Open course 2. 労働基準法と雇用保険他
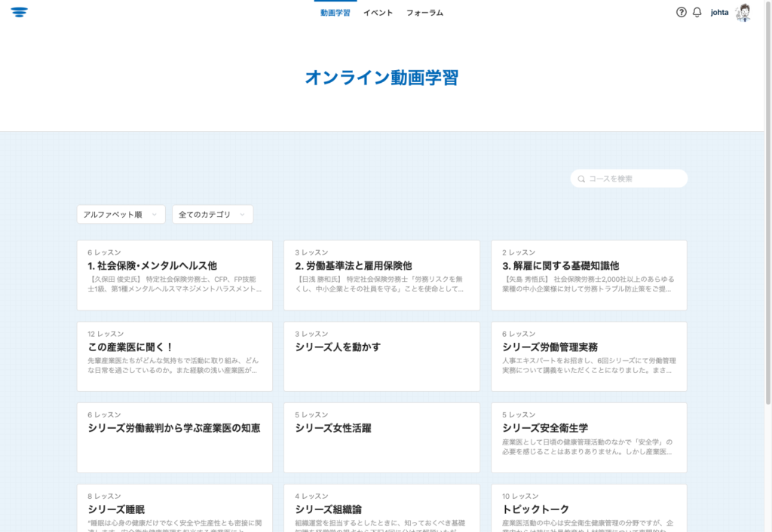 (381, 275)
